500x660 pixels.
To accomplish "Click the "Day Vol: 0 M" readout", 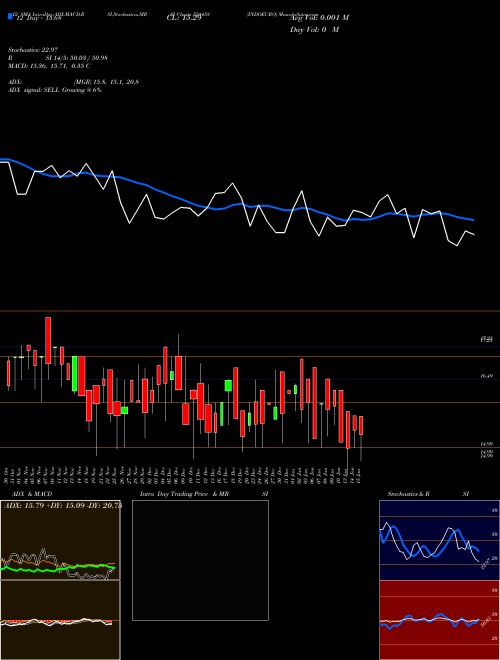I will [x=314, y=30].
